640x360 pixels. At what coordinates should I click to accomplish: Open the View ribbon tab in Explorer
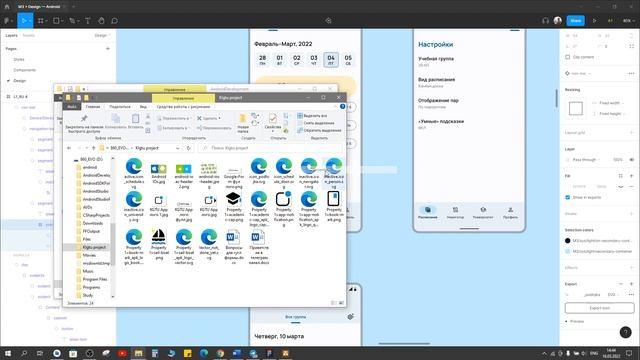143,107
